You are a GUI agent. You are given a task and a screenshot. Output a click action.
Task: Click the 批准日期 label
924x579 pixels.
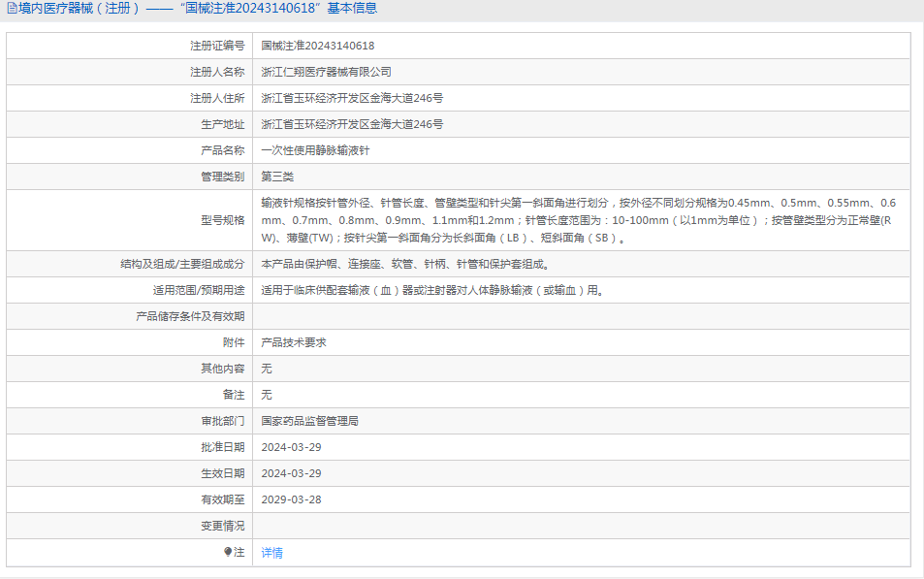(222, 447)
